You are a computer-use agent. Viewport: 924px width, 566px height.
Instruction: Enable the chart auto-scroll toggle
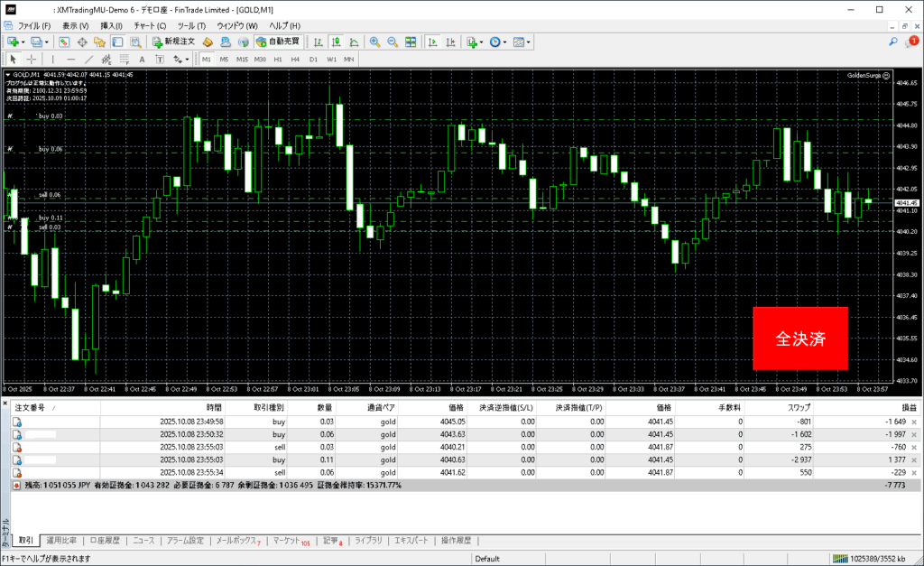(432, 42)
